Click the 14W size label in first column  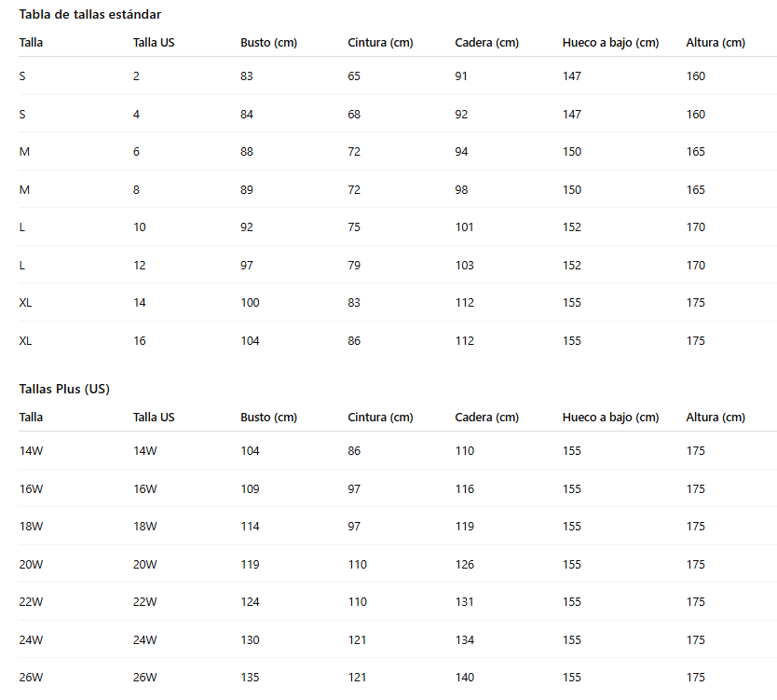click(x=32, y=450)
